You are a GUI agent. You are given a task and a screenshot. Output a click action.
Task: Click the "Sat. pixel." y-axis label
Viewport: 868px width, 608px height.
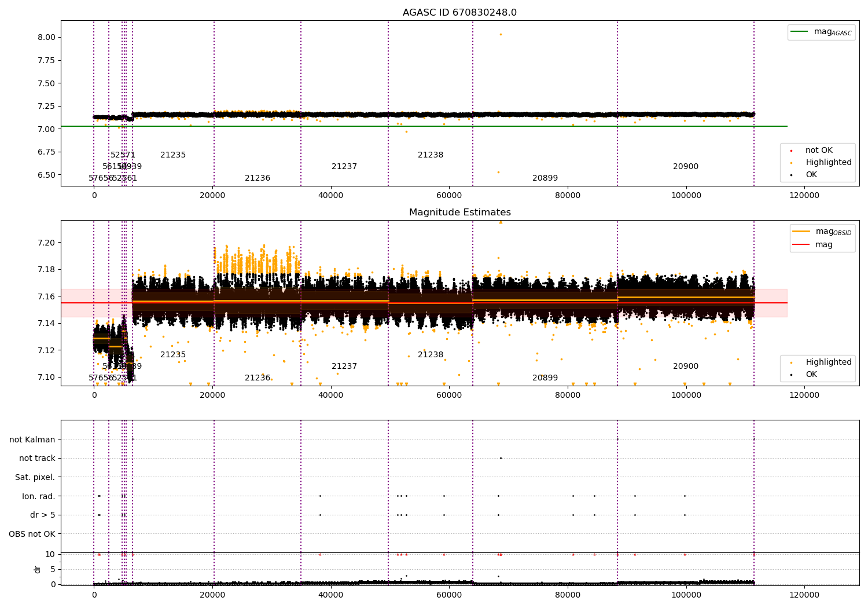[35, 477]
